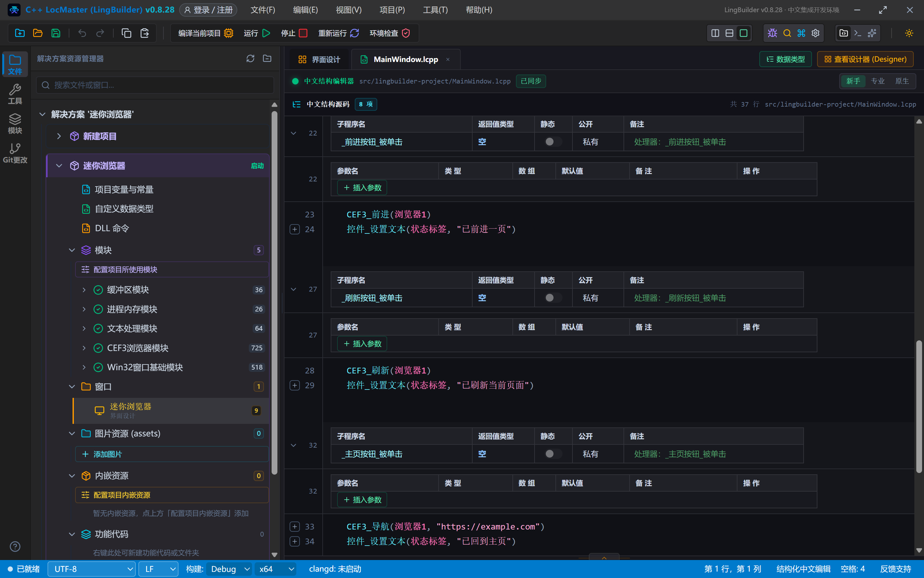Open the debug bug icon

772,33
